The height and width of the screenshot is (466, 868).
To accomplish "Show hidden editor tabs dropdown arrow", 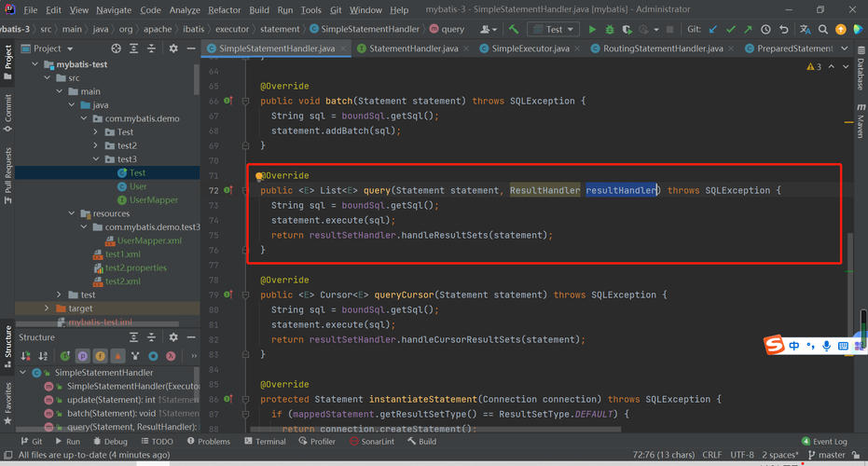I will pos(844,48).
